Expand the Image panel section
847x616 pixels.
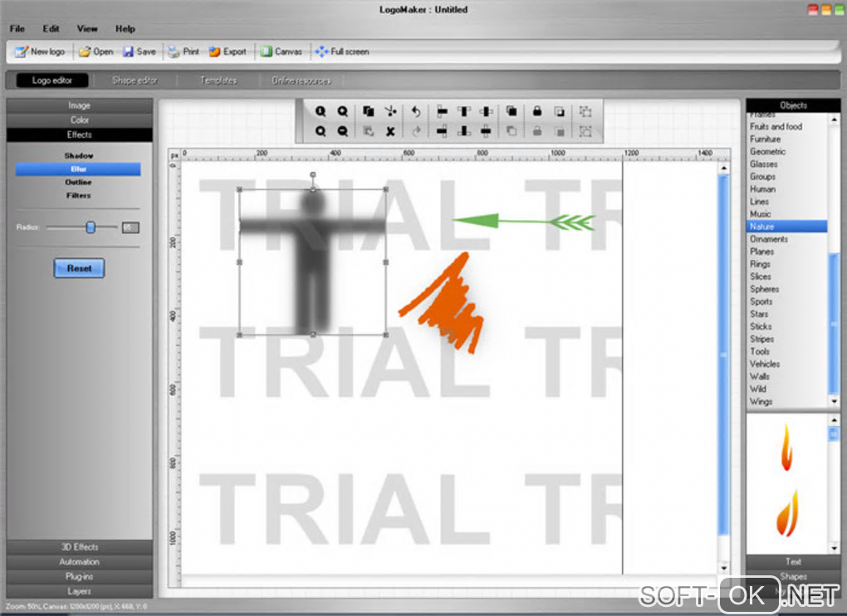point(80,105)
